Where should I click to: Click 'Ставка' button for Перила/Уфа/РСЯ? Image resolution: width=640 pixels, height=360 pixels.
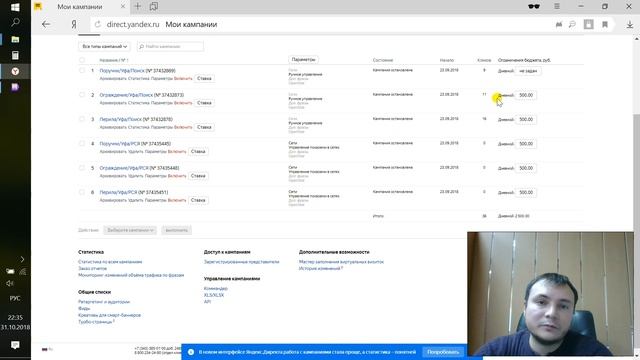click(198, 200)
